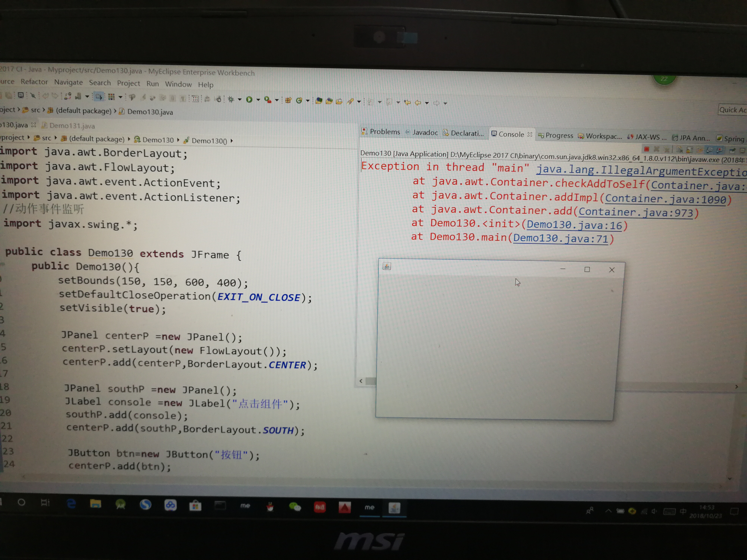Viewport: 747px width, 560px height.
Task: Open the Run menu
Action: pyautogui.click(x=153, y=84)
